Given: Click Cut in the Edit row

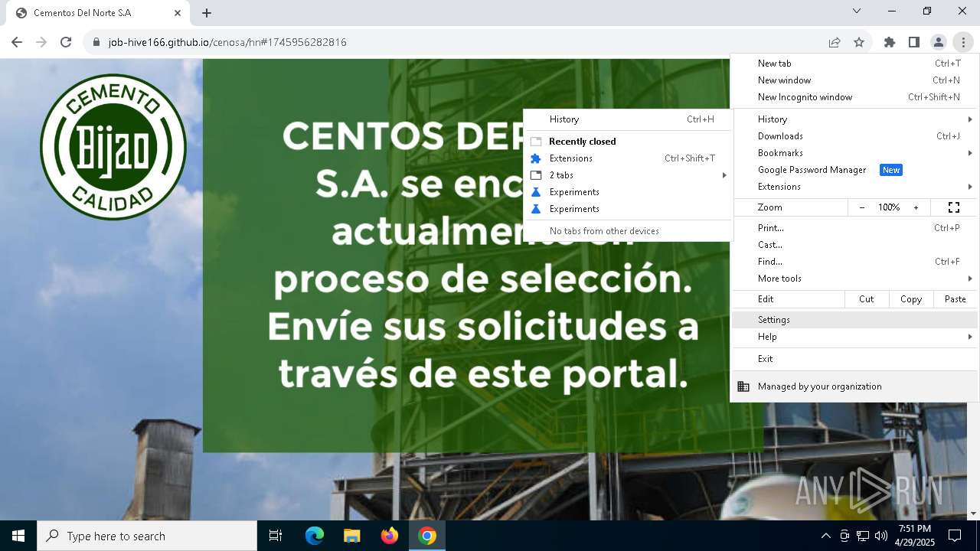Looking at the screenshot, I should [867, 299].
